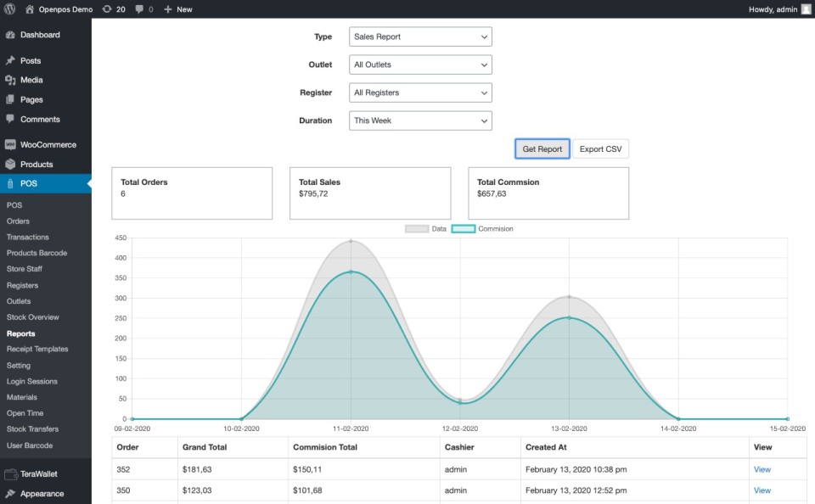Click the admin user avatar

click(x=806, y=9)
